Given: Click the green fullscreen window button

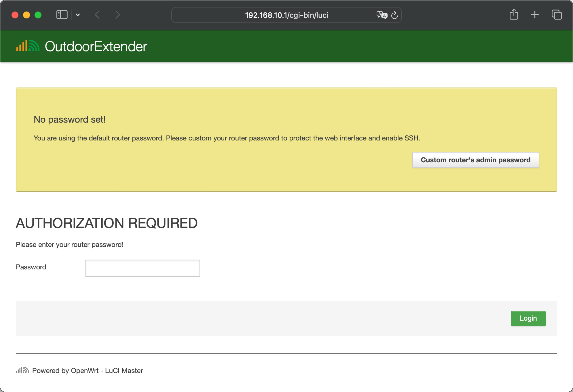Looking at the screenshot, I should [x=38, y=15].
